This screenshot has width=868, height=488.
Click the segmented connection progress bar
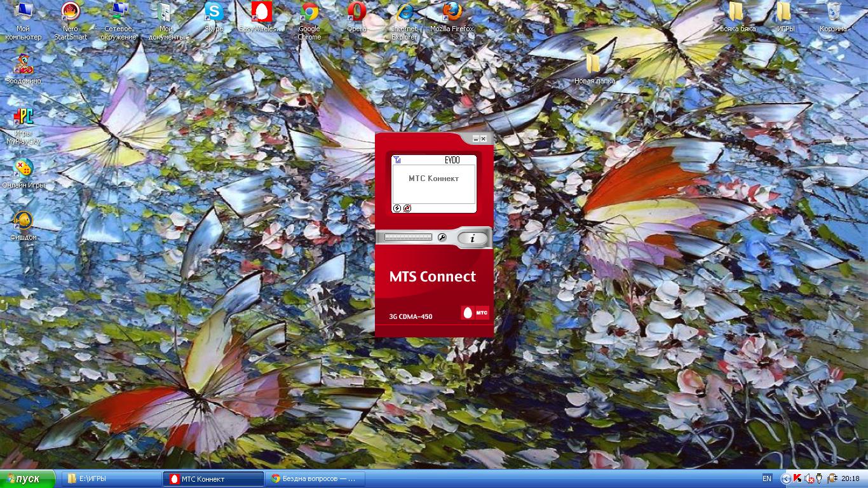[x=408, y=238]
